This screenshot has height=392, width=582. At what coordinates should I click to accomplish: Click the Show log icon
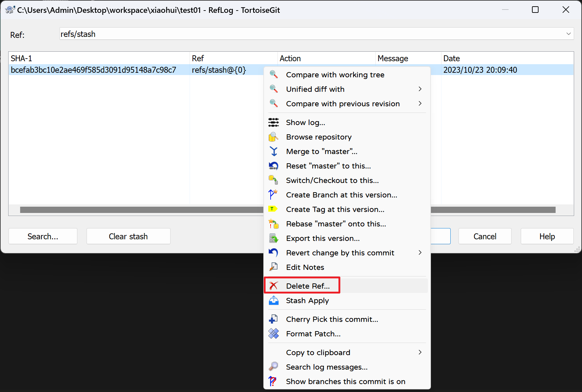click(x=274, y=122)
